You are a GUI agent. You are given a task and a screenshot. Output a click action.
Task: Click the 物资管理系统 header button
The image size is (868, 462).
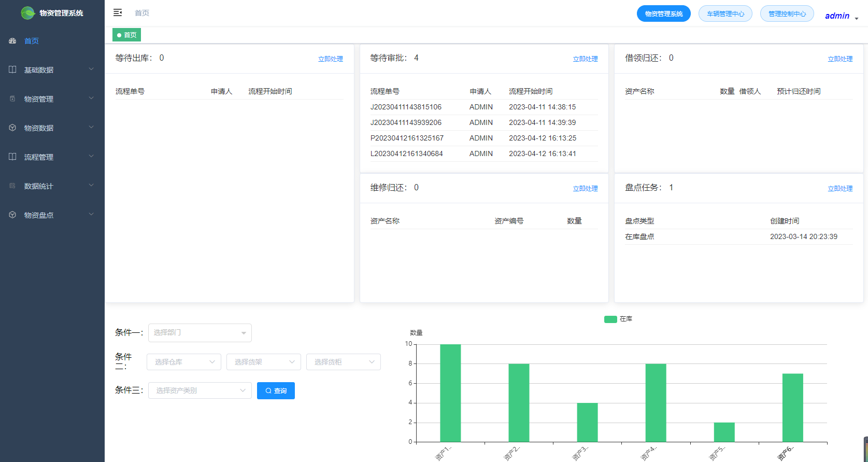point(664,13)
